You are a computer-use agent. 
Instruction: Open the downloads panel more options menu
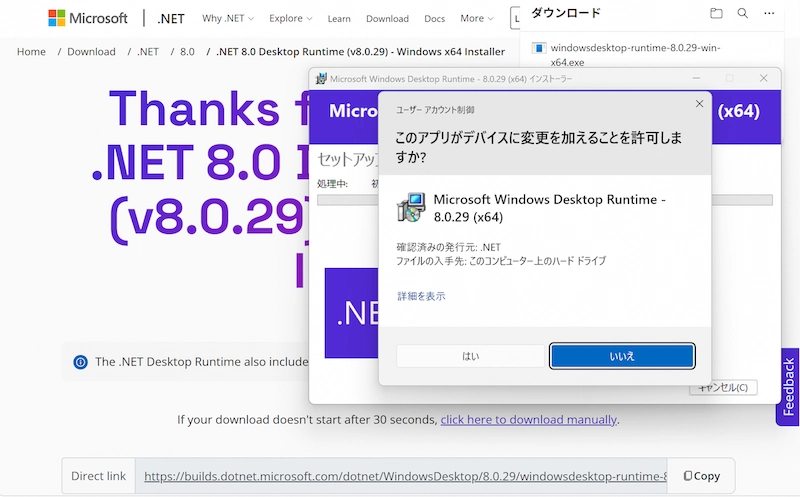click(x=769, y=13)
